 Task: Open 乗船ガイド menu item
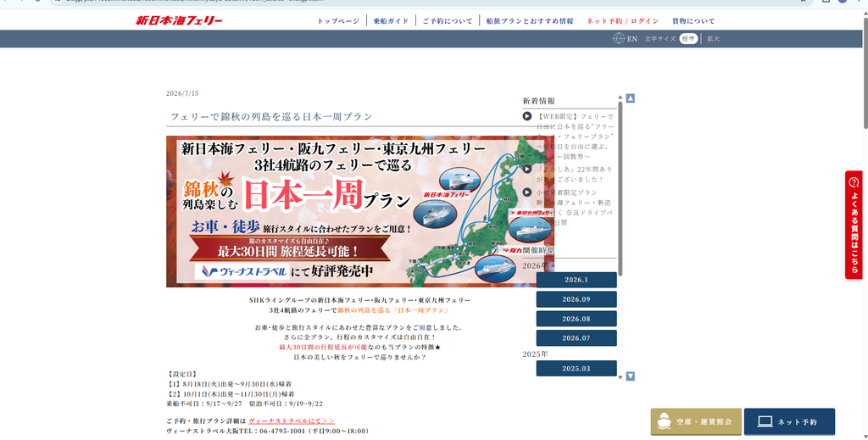click(391, 21)
